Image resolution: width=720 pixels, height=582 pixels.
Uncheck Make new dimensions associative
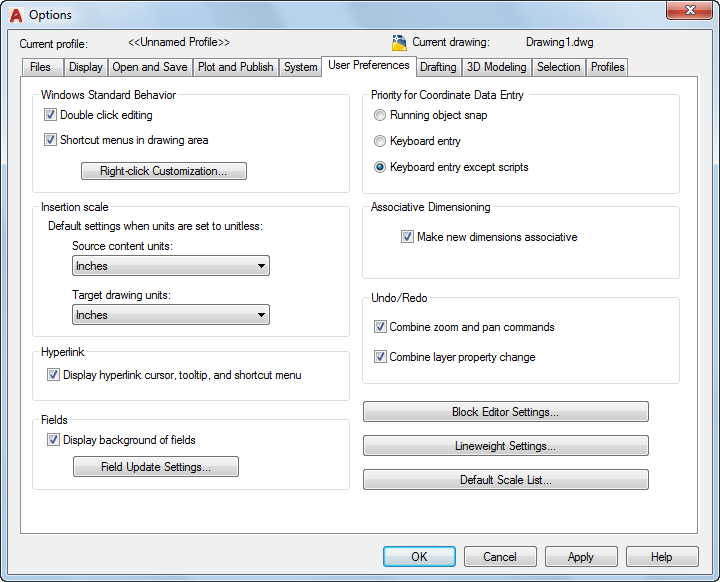tap(407, 237)
